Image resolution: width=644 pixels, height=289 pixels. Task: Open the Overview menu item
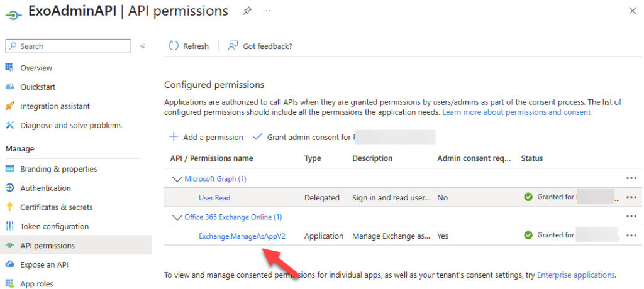pyautogui.click(x=36, y=68)
